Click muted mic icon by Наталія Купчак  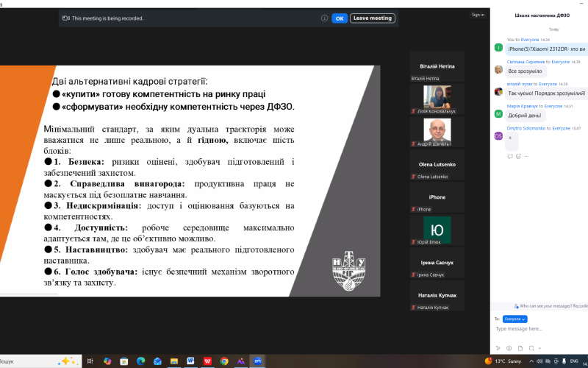(414, 308)
